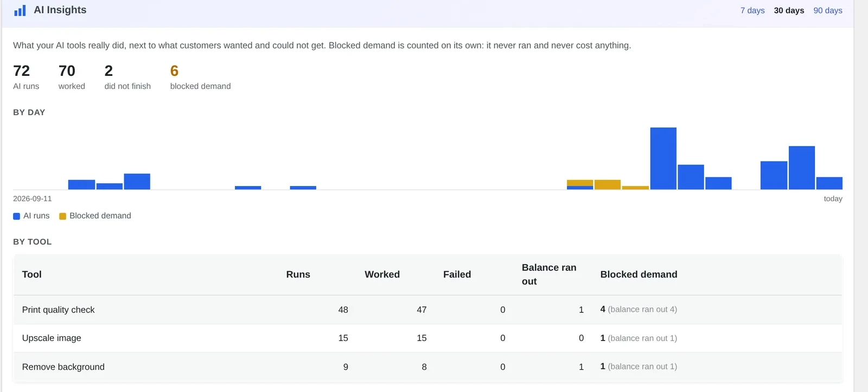The height and width of the screenshot is (392, 868).
Task: Click the 'today' chart axis label
Action: click(x=833, y=199)
